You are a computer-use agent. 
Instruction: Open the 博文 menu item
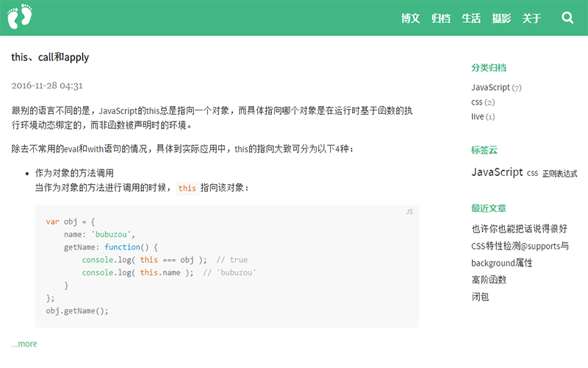point(410,18)
